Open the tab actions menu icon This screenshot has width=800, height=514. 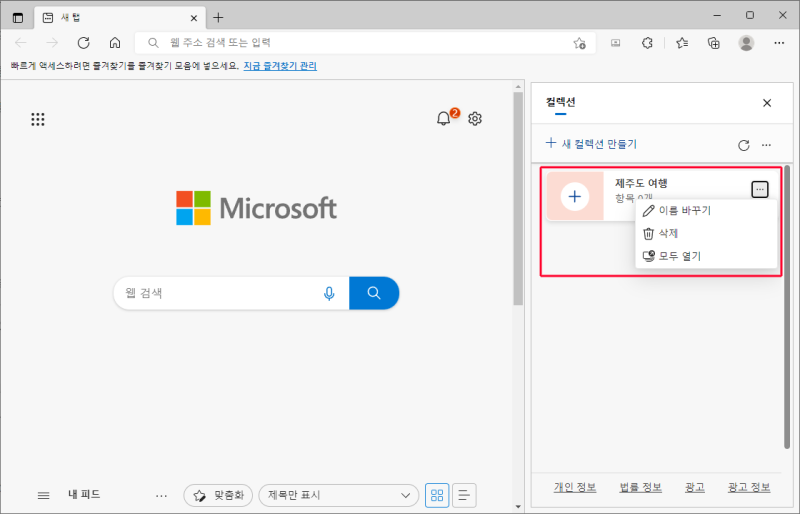coord(18,18)
